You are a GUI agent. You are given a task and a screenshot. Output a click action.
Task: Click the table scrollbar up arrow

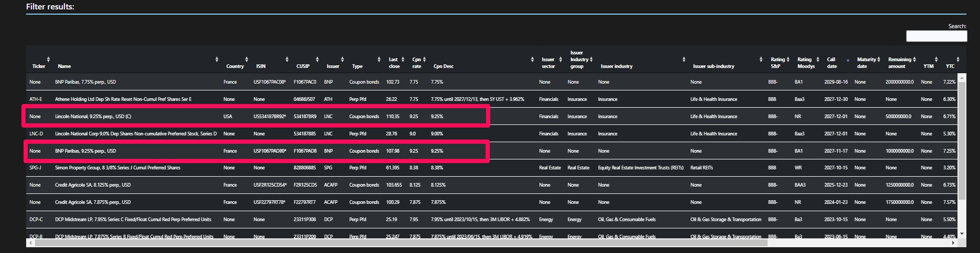[962, 77]
